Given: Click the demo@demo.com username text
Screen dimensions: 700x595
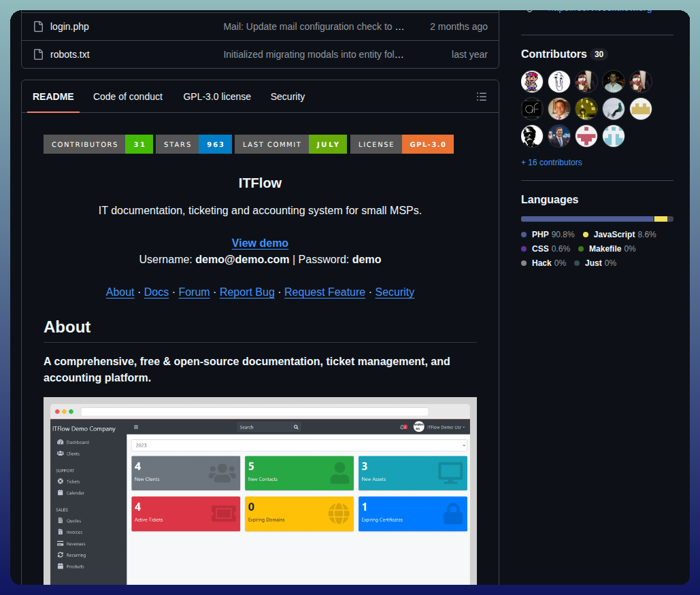Looking at the screenshot, I should coord(242,260).
